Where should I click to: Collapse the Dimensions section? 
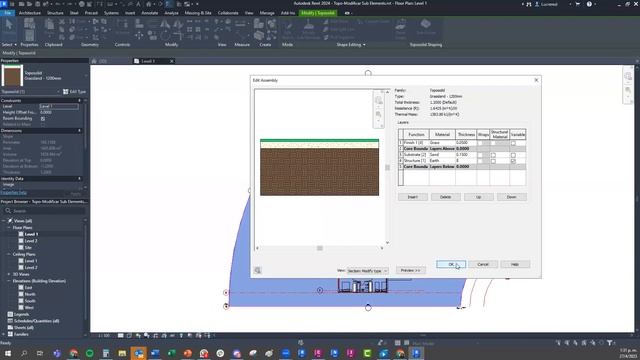click(80, 131)
